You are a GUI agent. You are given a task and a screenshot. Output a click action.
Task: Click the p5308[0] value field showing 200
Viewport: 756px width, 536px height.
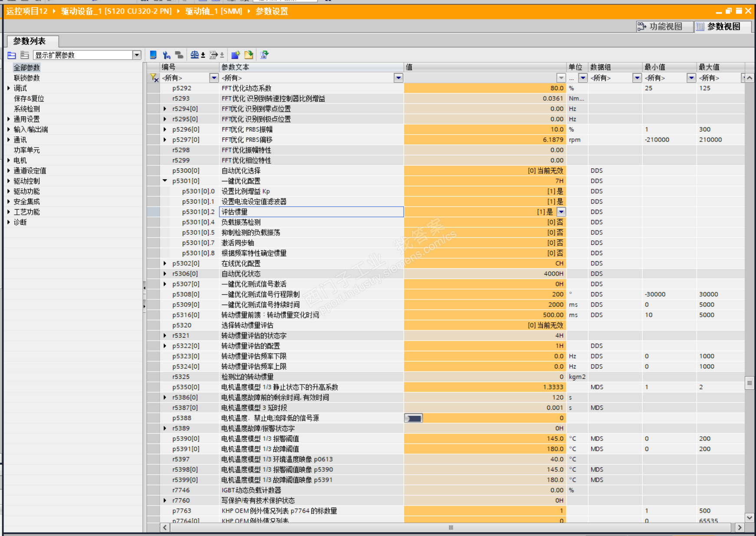point(485,294)
